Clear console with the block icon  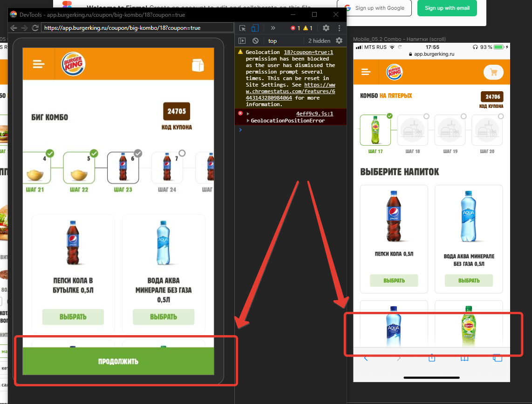click(255, 41)
